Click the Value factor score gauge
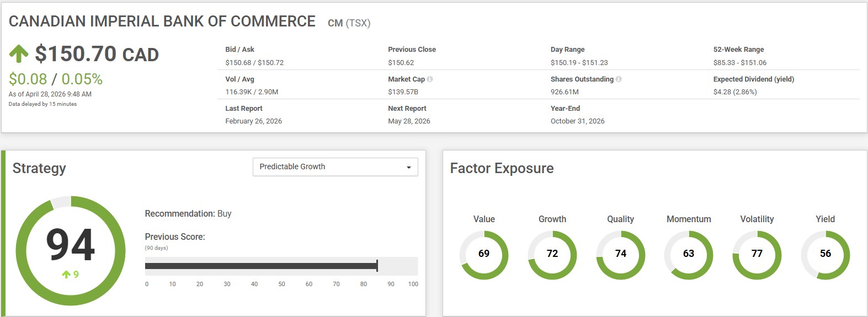868x317 pixels. tap(483, 254)
